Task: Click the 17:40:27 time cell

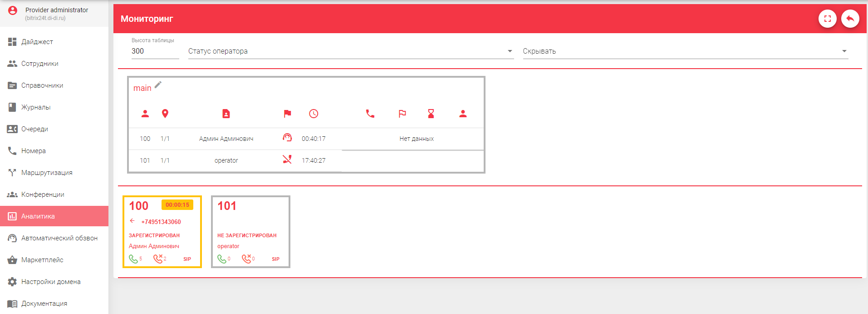Action: point(314,160)
